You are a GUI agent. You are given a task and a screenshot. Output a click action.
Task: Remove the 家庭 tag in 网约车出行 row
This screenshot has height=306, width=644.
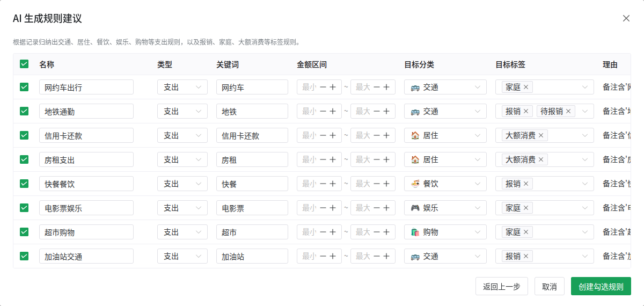pos(526,87)
